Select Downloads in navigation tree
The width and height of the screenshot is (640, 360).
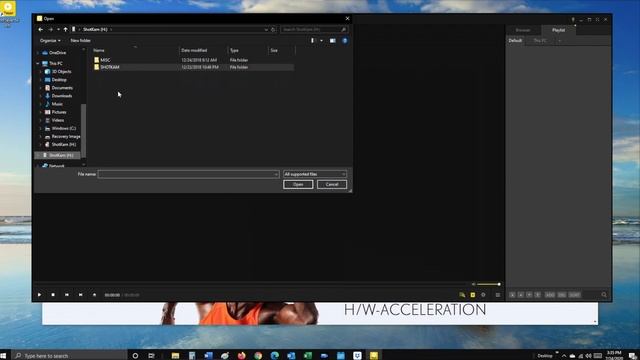[x=62, y=96]
